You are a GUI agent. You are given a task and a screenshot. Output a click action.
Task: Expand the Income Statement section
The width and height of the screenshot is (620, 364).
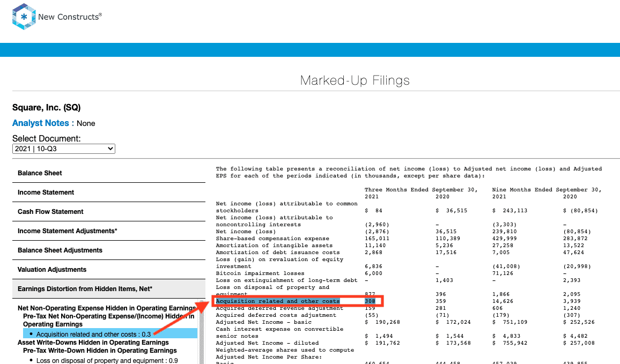[x=109, y=192]
